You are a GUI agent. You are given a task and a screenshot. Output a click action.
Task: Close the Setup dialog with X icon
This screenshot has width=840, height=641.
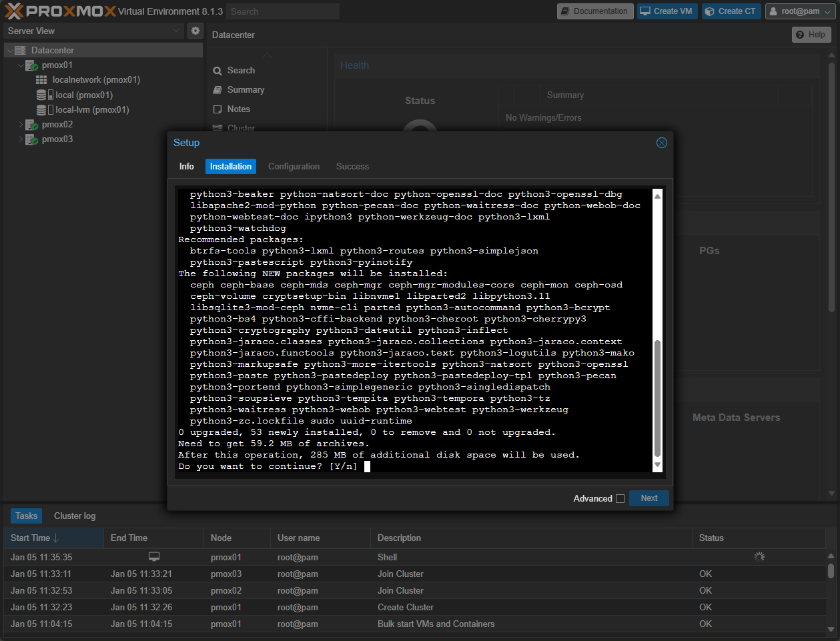pos(661,143)
